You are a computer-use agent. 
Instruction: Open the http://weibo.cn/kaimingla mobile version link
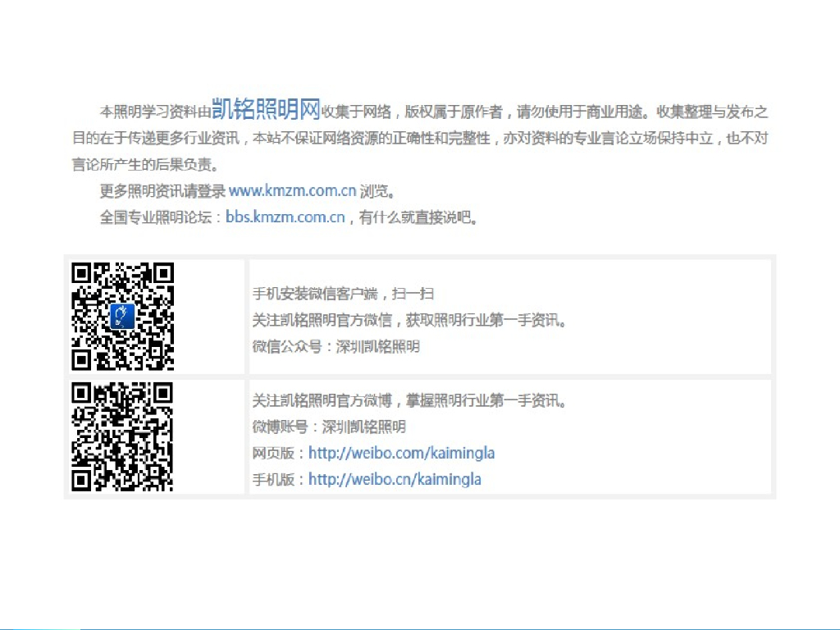click(395, 479)
